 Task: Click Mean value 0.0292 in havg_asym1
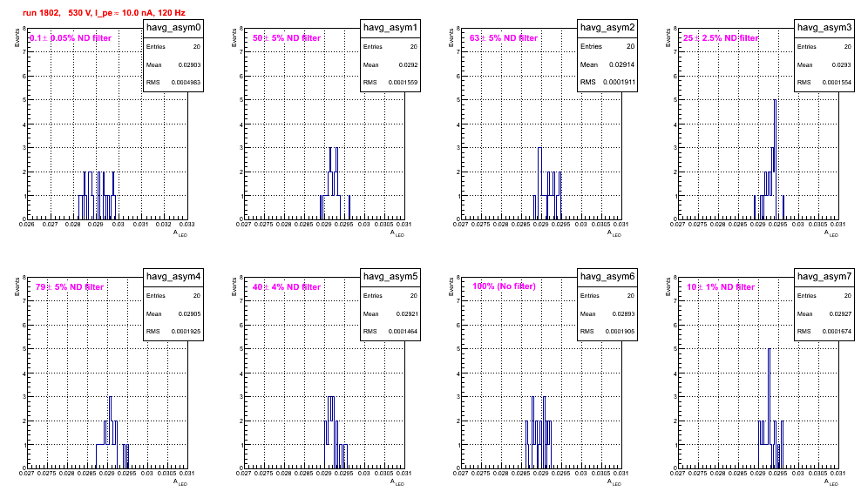coord(408,64)
